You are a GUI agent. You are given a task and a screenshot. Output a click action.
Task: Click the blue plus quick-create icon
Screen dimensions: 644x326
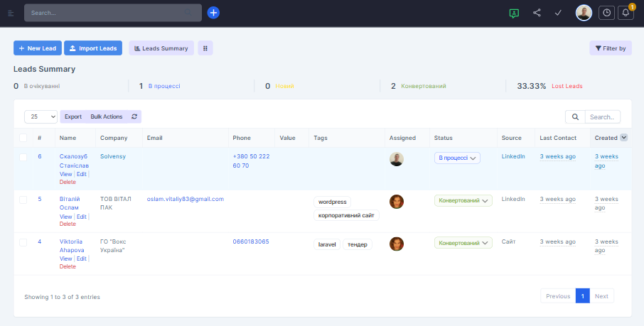[213, 13]
